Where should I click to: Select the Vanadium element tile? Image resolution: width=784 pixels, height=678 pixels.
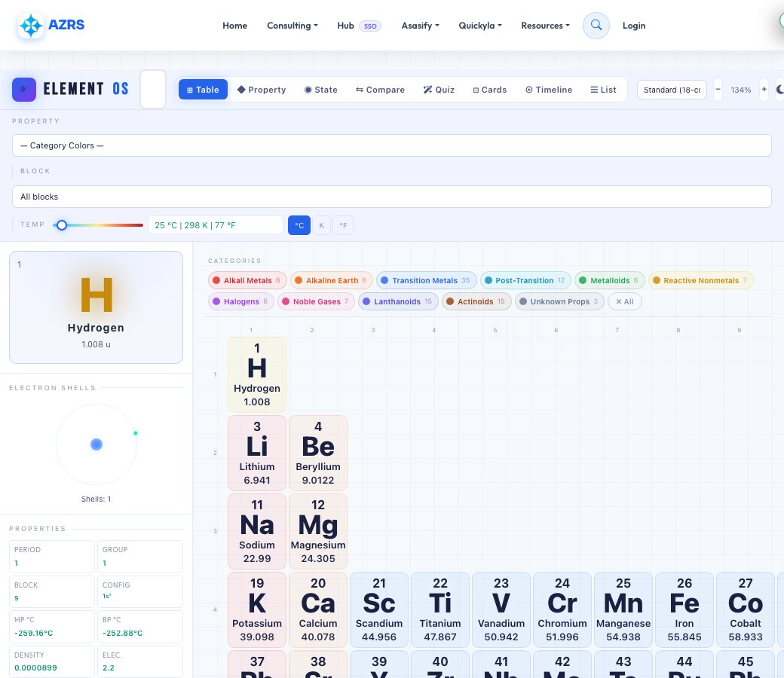tap(501, 610)
